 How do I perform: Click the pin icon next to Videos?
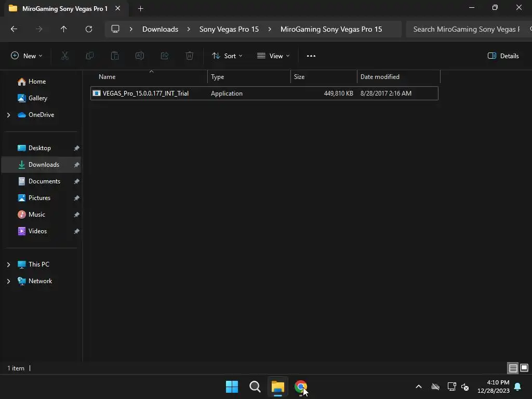77,231
